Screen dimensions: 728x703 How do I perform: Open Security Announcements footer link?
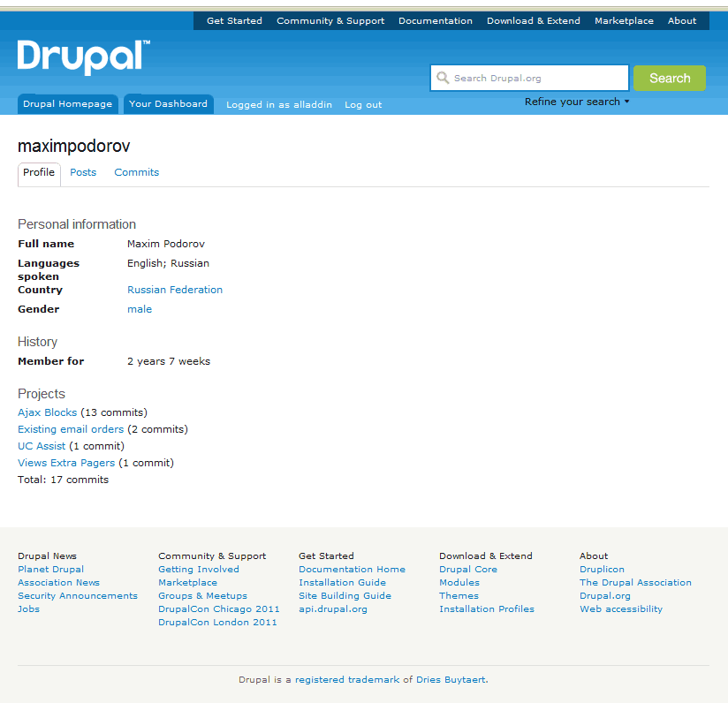78,596
